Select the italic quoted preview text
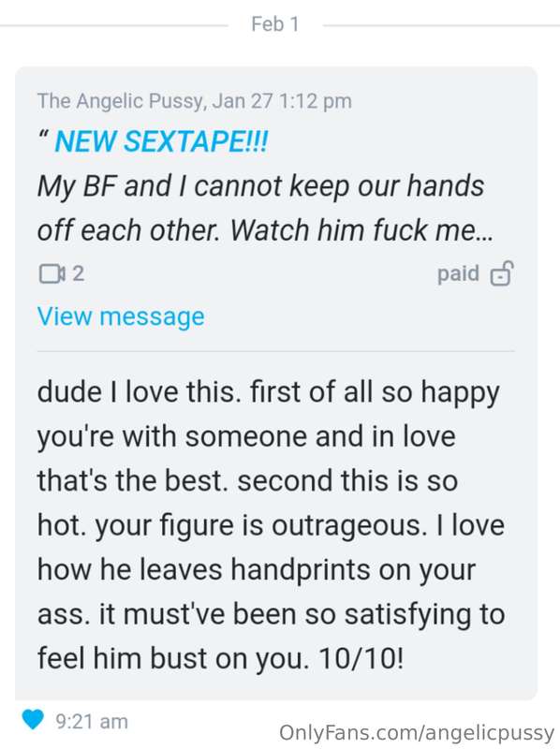 pyautogui.click(x=265, y=208)
